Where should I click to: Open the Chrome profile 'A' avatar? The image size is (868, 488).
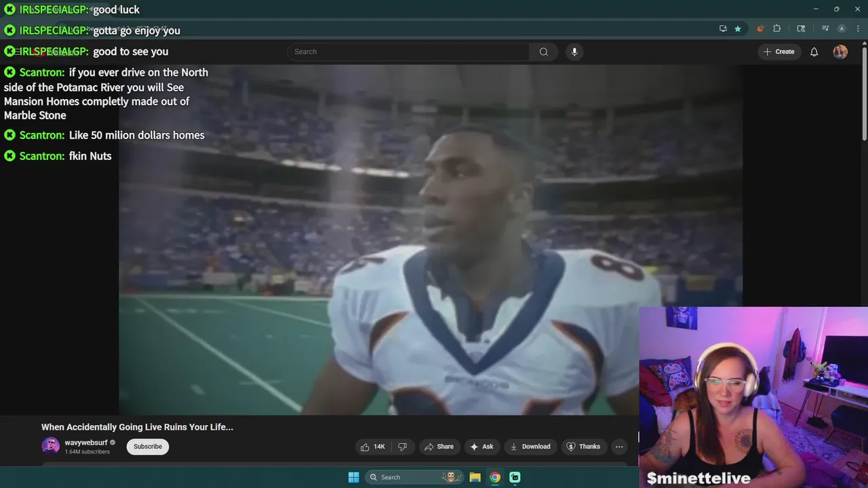click(x=842, y=28)
